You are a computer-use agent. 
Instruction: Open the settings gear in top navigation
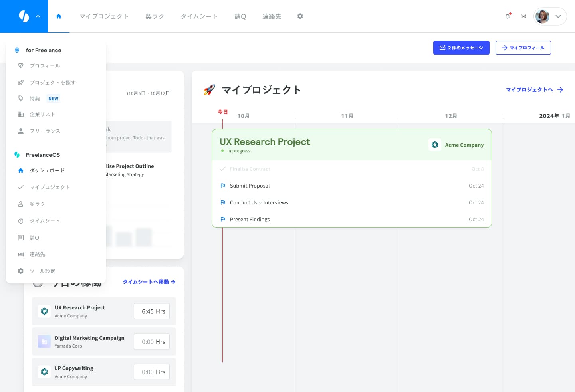[x=300, y=16]
